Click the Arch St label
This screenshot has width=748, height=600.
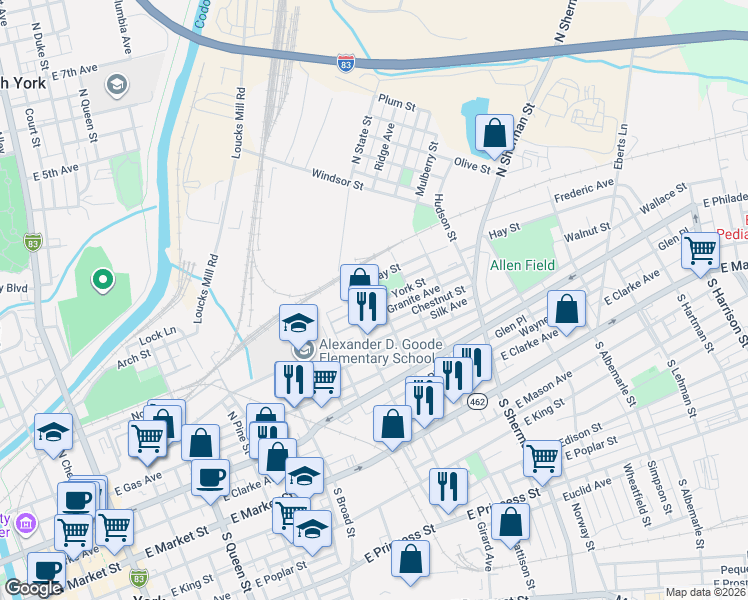point(134,359)
